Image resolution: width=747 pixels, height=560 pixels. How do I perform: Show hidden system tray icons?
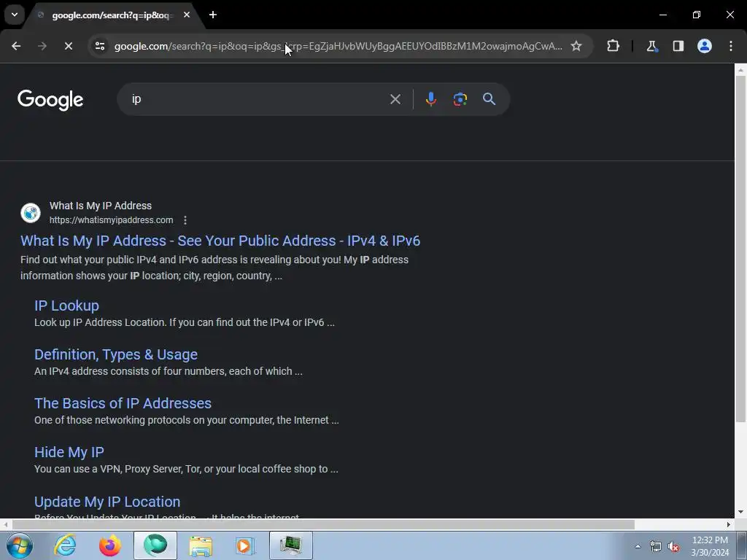tap(638, 546)
